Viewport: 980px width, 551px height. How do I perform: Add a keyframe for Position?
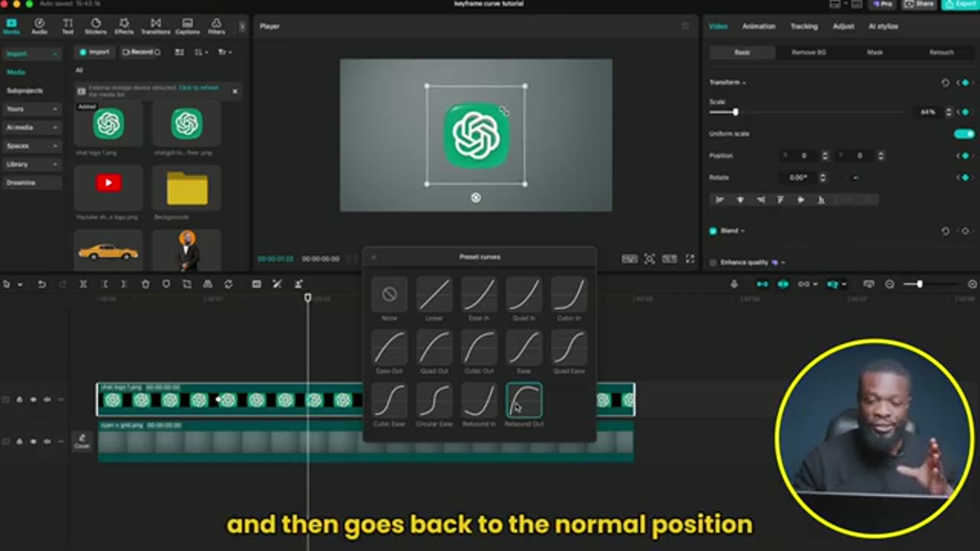coord(965,155)
